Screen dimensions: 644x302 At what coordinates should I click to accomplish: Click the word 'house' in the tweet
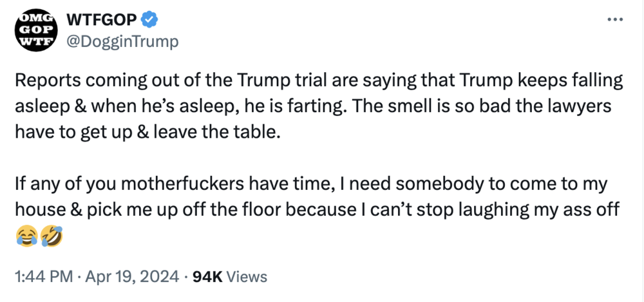pyautogui.click(x=37, y=211)
